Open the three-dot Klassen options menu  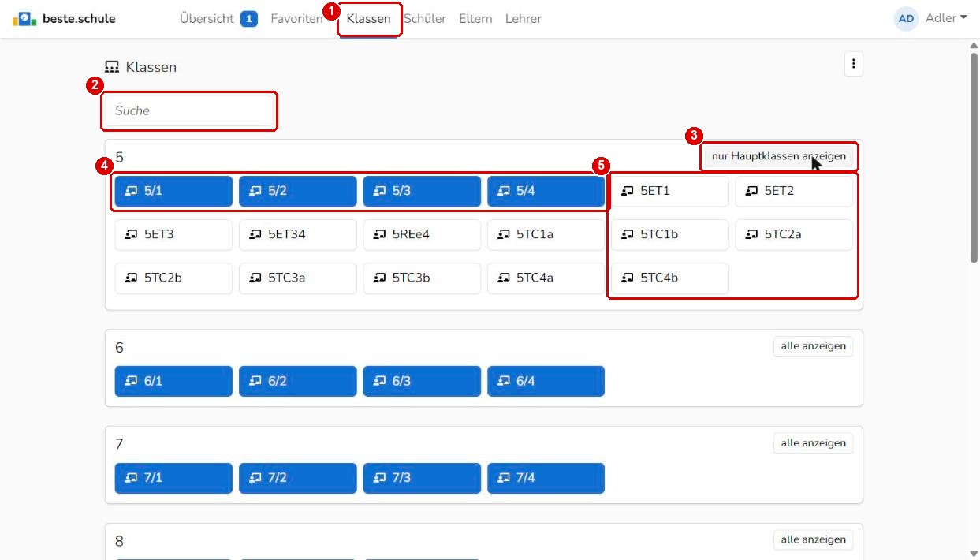(x=853, y=65)
